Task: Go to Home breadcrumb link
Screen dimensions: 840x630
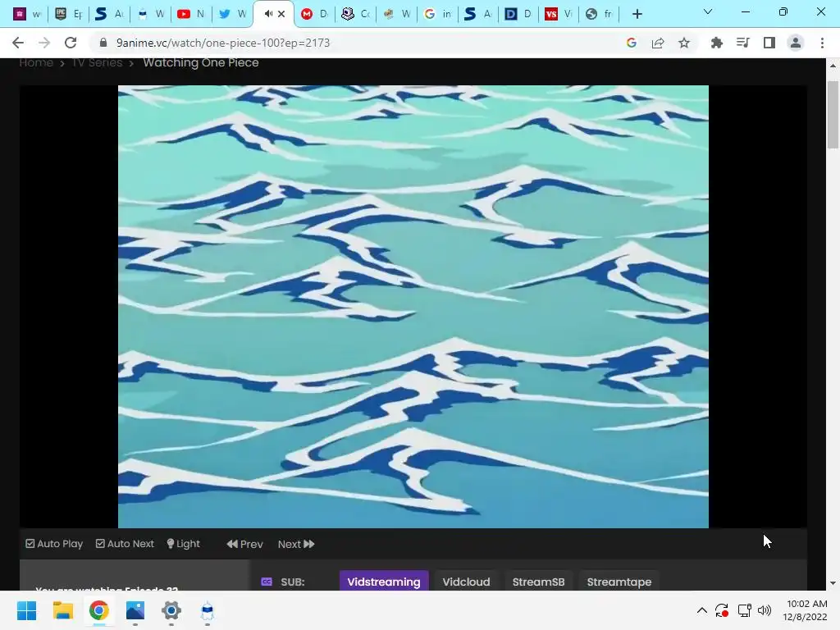Action: tap(36, 62)
